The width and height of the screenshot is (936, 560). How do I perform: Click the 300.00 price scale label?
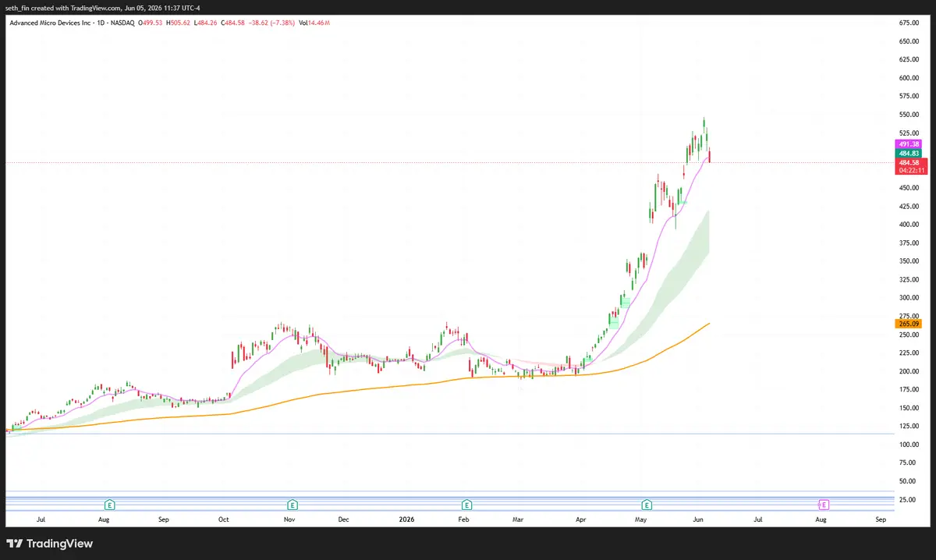click(x=908, y=298)
